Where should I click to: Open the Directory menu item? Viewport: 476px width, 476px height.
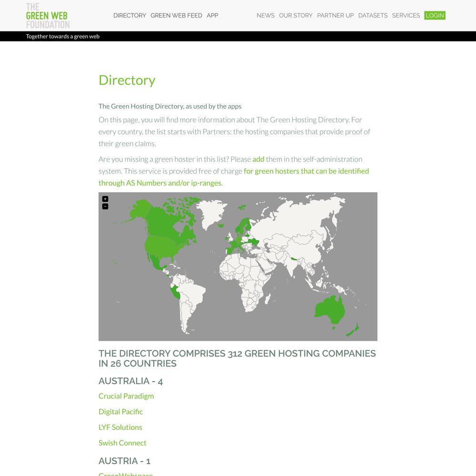click(129, 16)
